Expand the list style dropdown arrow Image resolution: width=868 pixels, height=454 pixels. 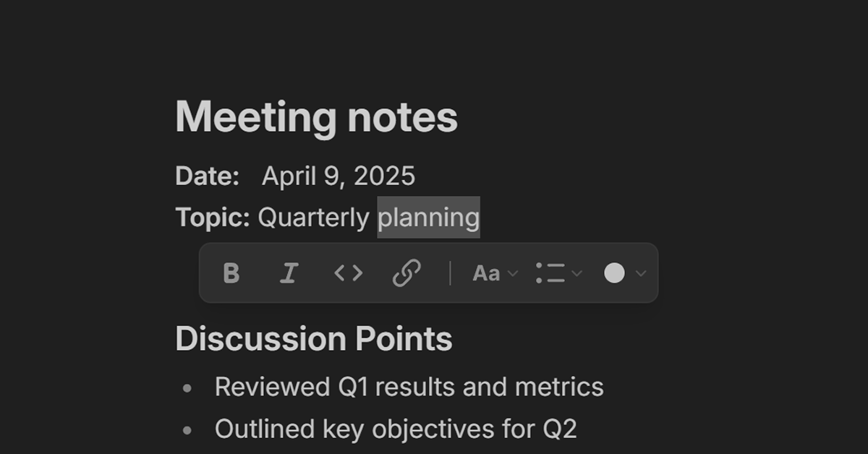click(577, 274)
